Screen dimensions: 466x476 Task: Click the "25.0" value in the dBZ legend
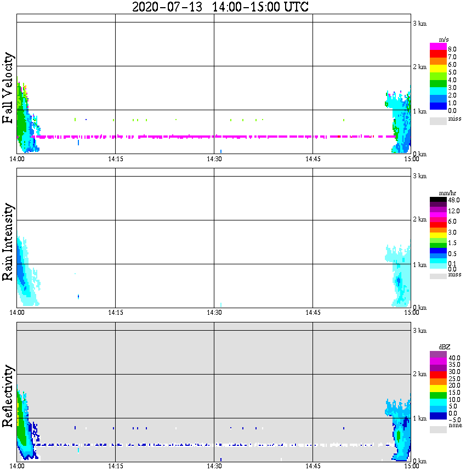click(454, 379)
